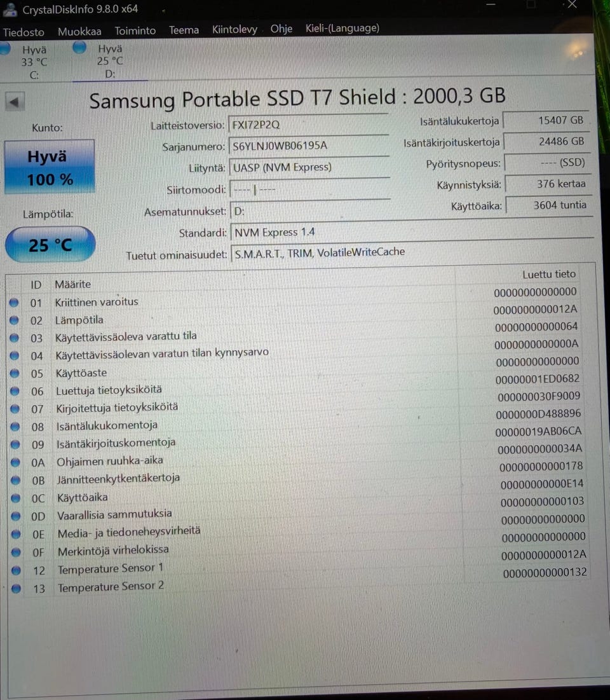
Task: Click the 25 °C temperature button
Action: 50,245
